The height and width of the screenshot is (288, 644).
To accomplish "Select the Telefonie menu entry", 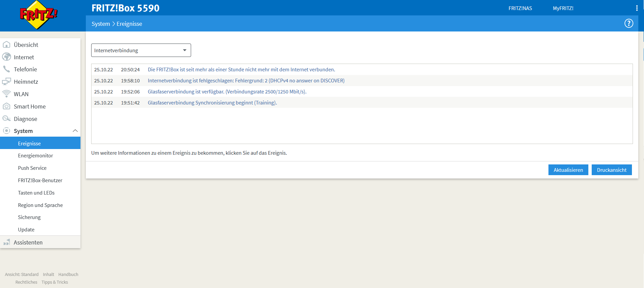I will coord(25,69).
